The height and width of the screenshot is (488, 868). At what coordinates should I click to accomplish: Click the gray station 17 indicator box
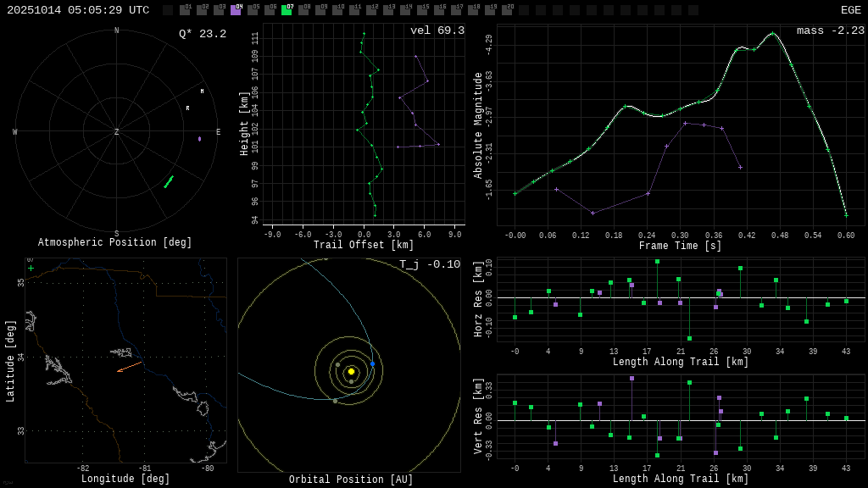point(455,10)
